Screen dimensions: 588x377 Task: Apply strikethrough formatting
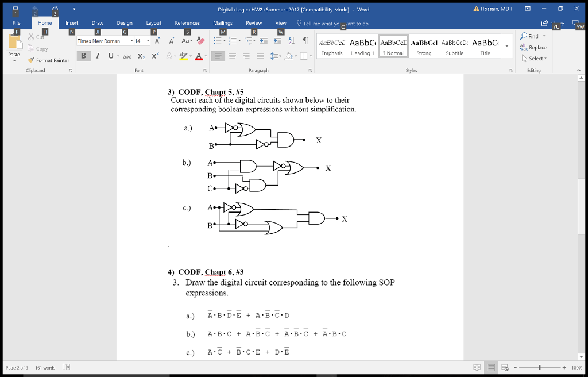coord(127,56)
